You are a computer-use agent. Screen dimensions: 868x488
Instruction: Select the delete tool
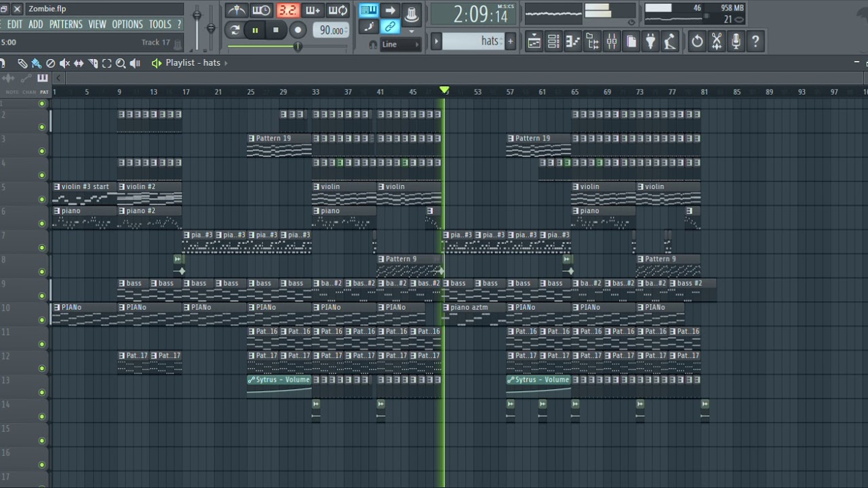50,63
